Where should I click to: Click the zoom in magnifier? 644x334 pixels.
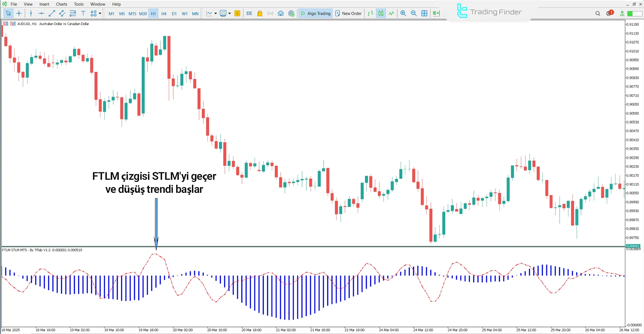403,13
